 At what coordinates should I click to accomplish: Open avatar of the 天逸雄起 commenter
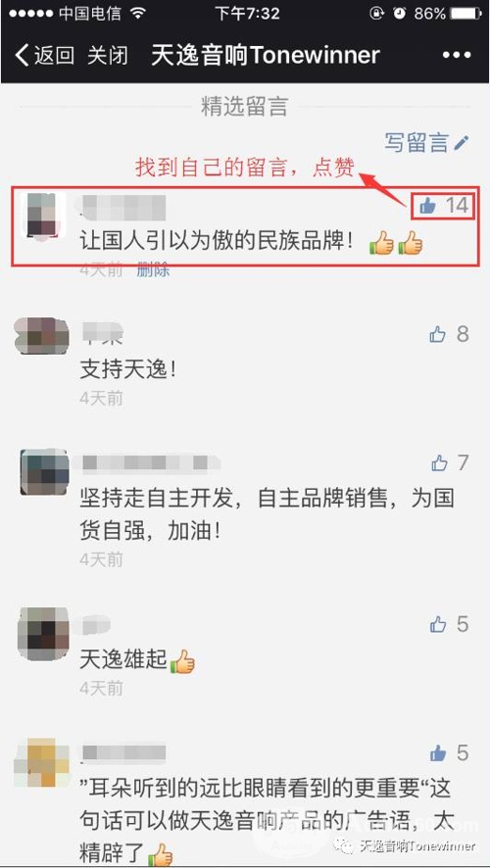click(44, 631)
